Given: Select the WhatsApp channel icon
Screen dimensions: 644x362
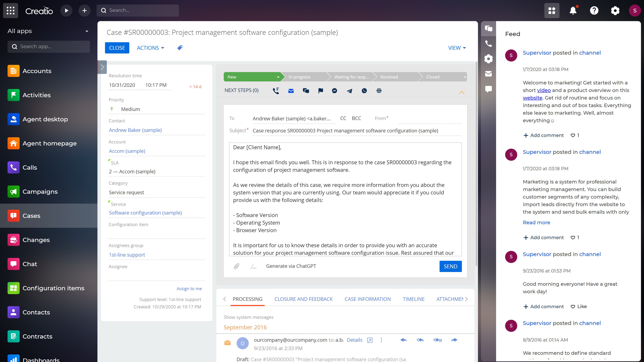Looking at the screenshot, I should click(x=364, y=91).
